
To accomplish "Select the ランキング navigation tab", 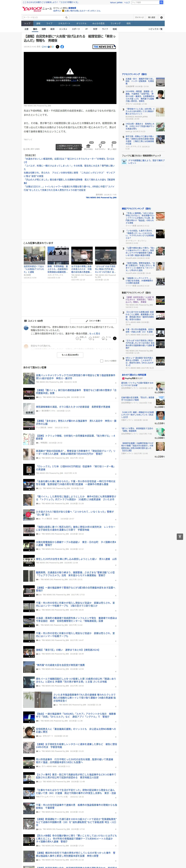I will (x=115, y=24).
